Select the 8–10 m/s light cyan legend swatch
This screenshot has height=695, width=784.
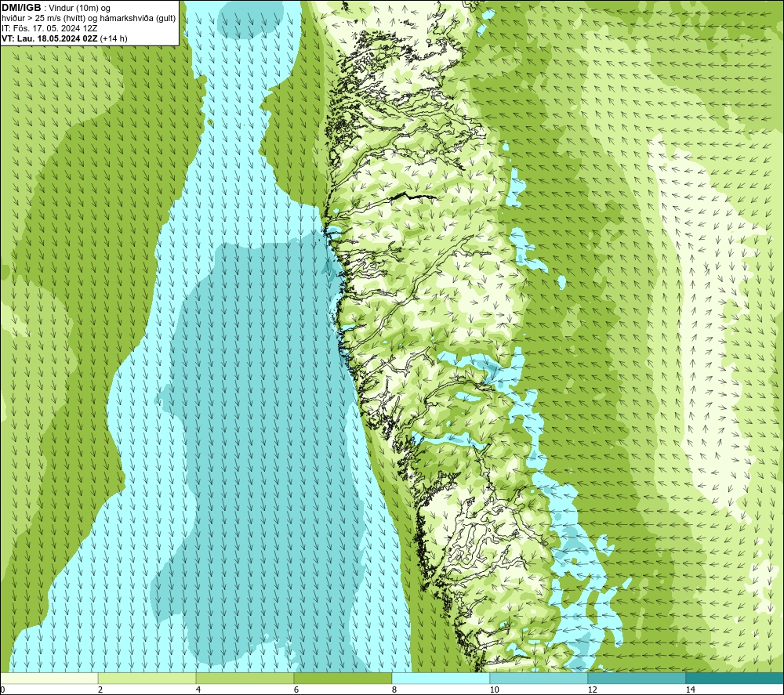(441, 678)
